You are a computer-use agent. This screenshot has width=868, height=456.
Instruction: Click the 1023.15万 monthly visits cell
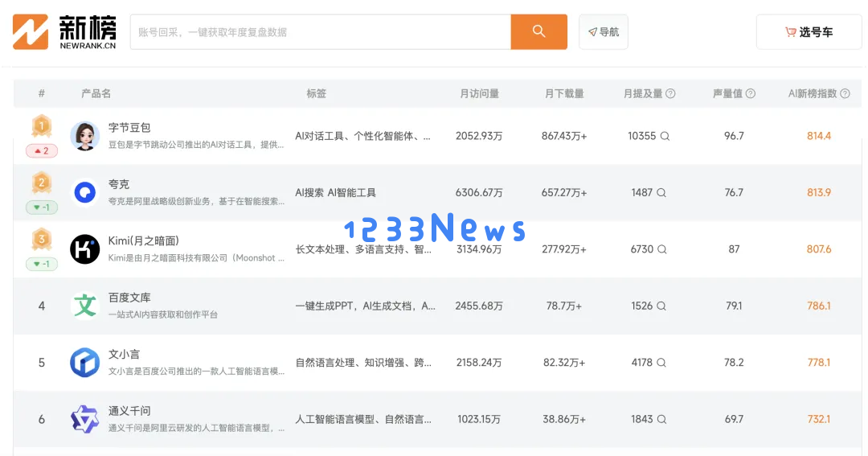pyautogui.click(x=479, y=420)
